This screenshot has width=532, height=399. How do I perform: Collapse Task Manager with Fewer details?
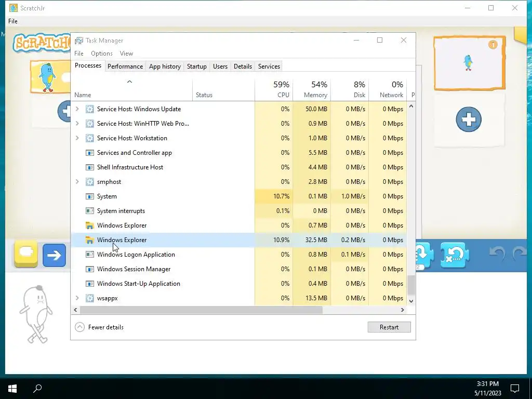pyautogui.click(x=99, y=327)
